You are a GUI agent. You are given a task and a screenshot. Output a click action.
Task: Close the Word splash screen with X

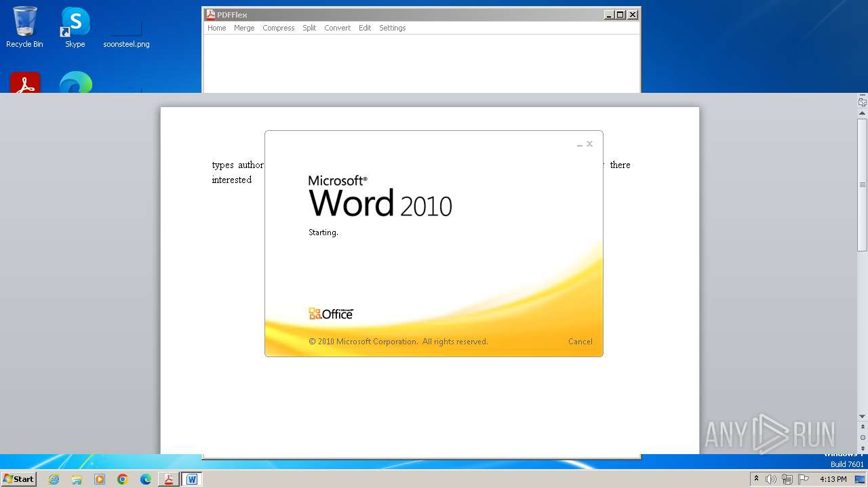(x=590, y=144)
